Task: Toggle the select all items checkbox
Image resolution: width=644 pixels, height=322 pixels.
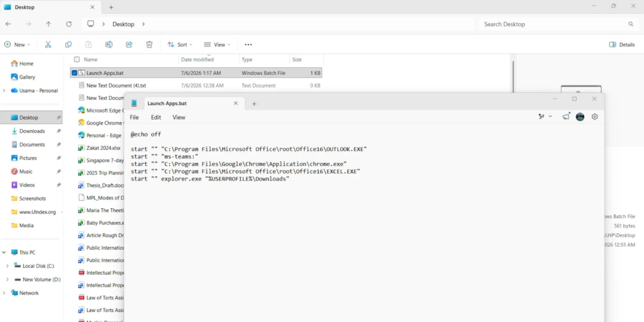Action: point(77,60)
